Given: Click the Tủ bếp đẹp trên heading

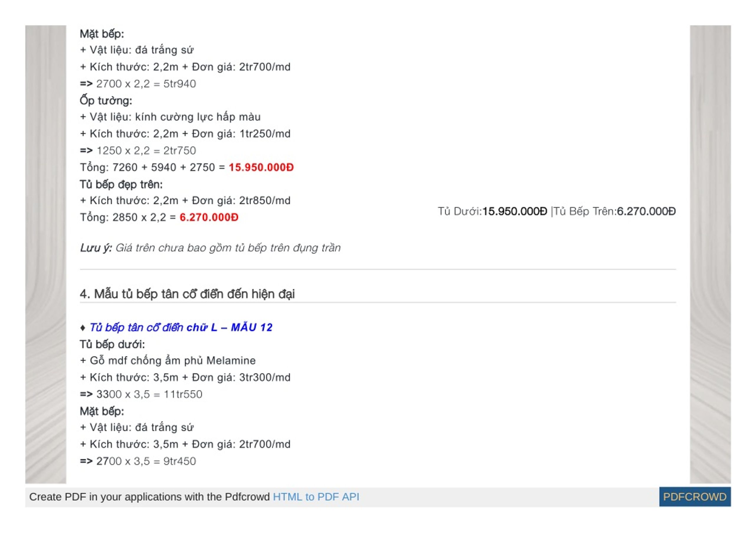Looking at the screenshot, I should [x=121, y=184].
